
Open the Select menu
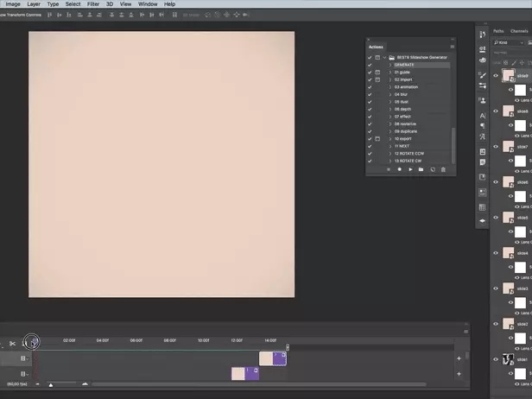73,4
